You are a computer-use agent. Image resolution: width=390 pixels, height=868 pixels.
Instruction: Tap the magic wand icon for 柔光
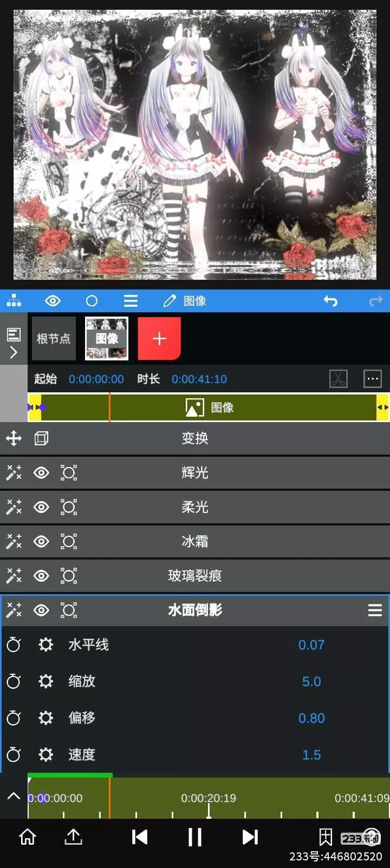pyautogui.click(x=14, y=507)
